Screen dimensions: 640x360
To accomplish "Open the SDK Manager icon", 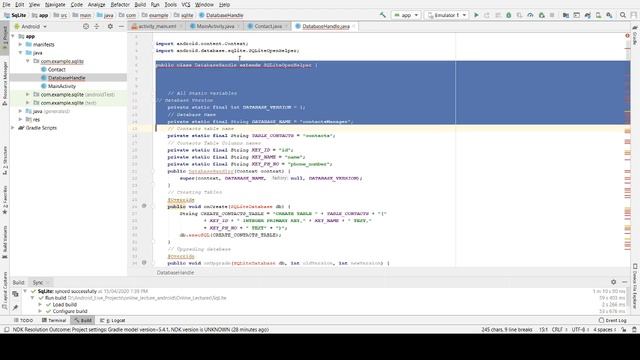I will [609, 15].
